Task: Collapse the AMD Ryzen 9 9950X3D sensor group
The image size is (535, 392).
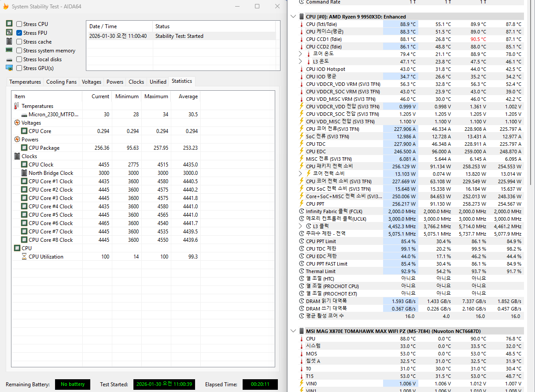Action: 294,17
